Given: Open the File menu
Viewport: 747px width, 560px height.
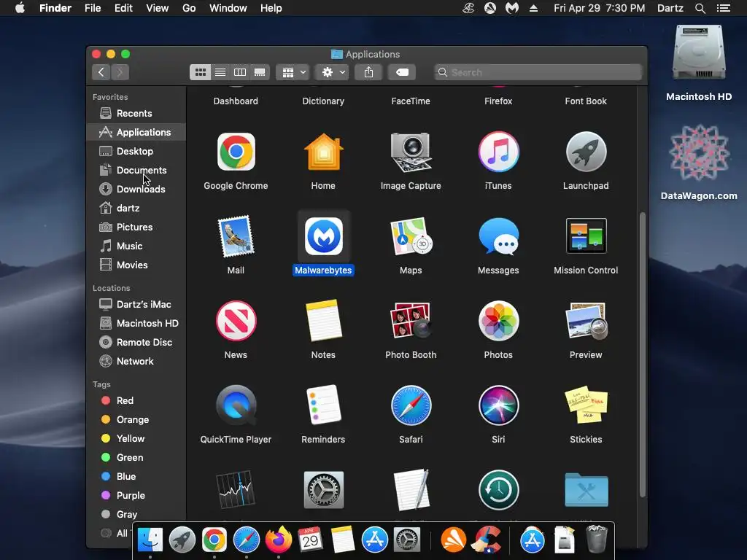Looking at the screenshot, I should tap(93, 8).
